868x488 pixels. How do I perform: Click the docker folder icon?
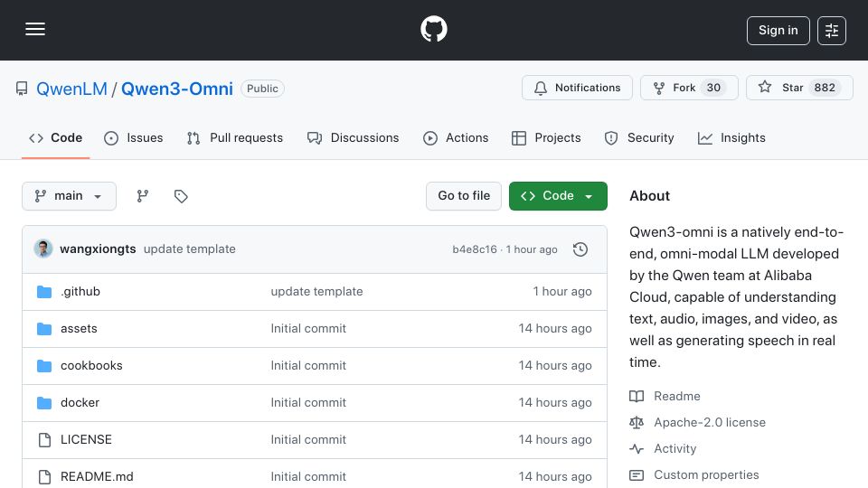44,403
